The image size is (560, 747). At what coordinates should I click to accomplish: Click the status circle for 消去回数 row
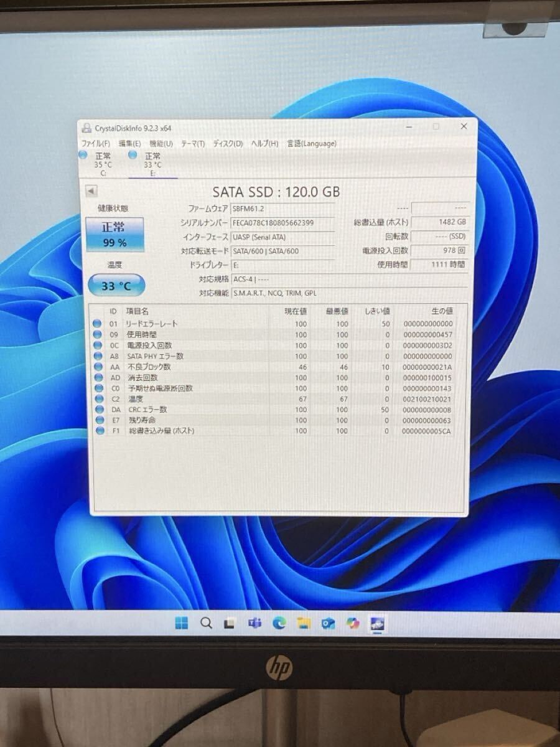(98, 377)
